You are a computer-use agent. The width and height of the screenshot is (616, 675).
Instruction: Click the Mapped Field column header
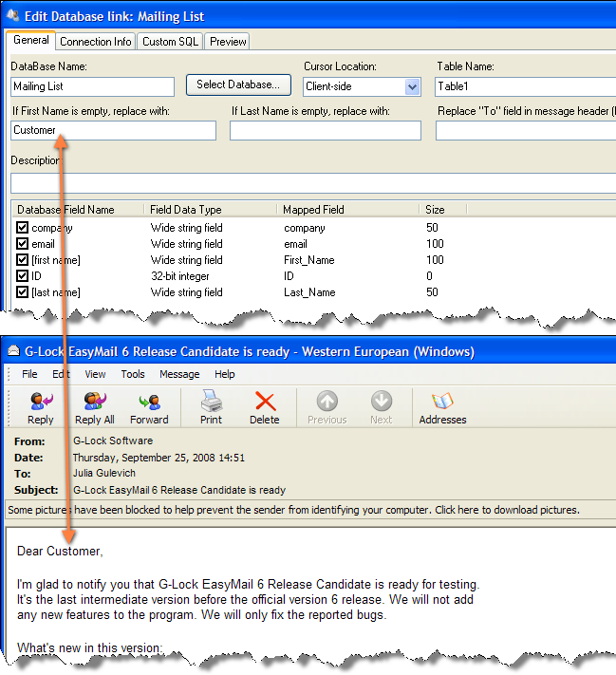coord(347,210)
